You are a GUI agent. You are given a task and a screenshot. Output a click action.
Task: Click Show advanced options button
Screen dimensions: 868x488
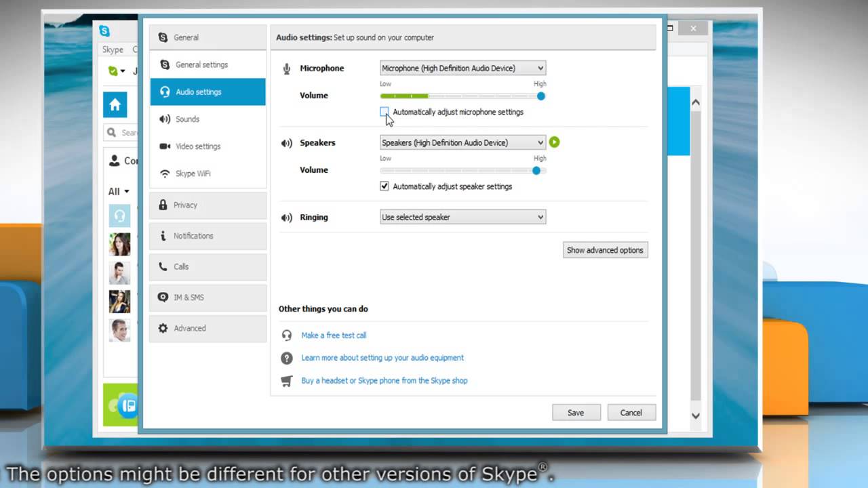605,250
